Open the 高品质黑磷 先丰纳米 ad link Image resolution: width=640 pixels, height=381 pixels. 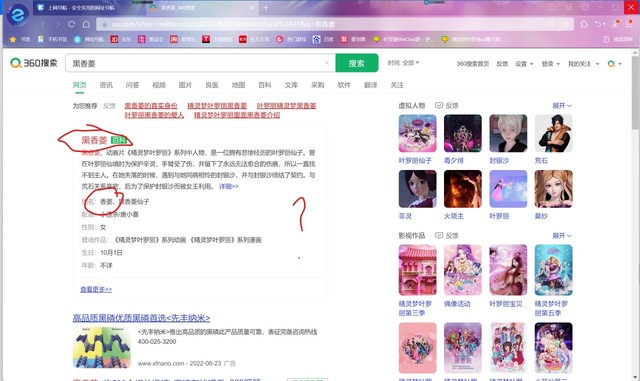point(141,318)
